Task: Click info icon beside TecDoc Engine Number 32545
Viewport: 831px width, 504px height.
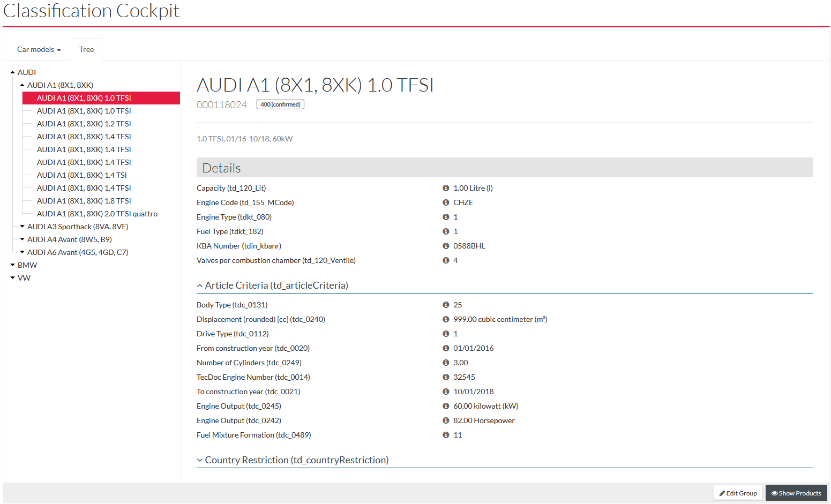Action: [446, 377]
